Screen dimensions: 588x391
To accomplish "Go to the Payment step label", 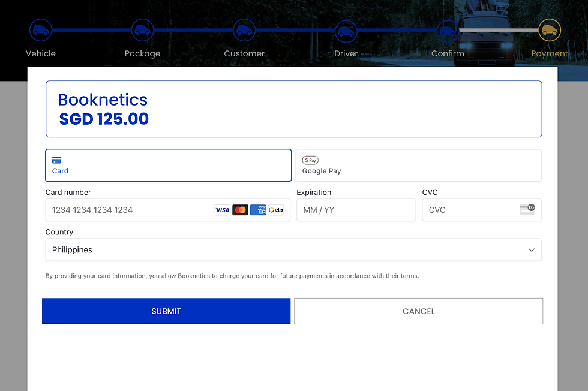I will point(550,53).
